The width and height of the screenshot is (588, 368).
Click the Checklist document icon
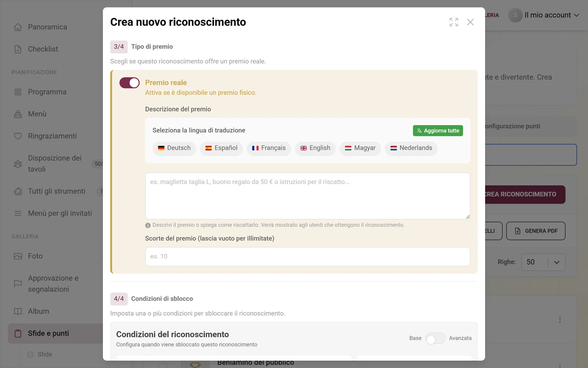(18, 49)
